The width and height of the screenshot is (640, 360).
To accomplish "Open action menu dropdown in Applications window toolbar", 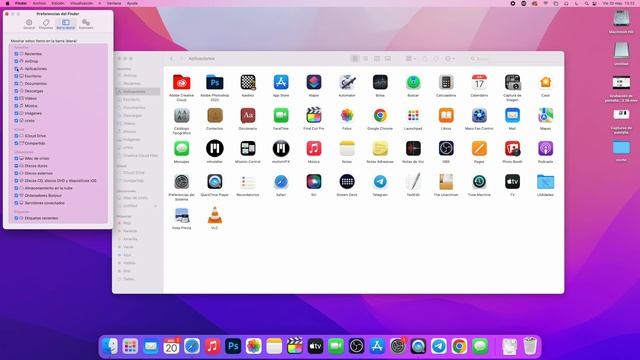I will (x=450, y=59).
